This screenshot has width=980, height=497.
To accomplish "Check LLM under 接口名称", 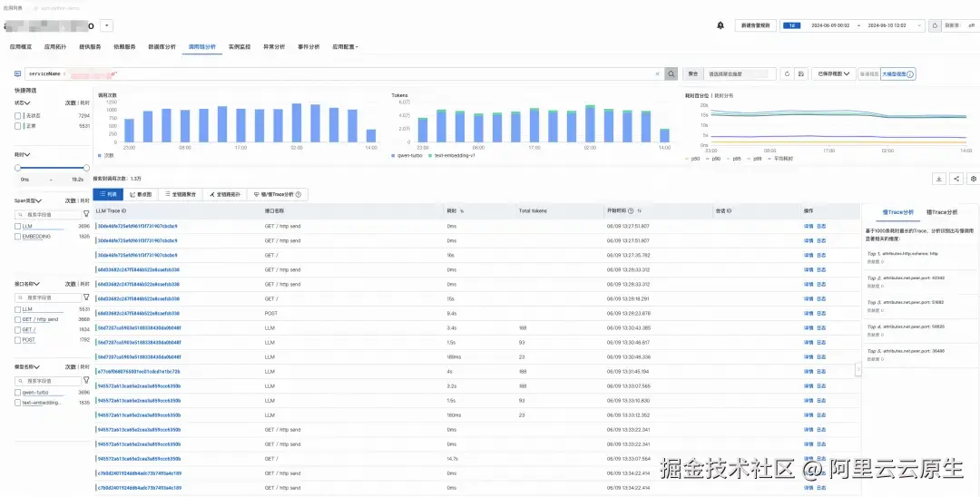I will (17, 309).
